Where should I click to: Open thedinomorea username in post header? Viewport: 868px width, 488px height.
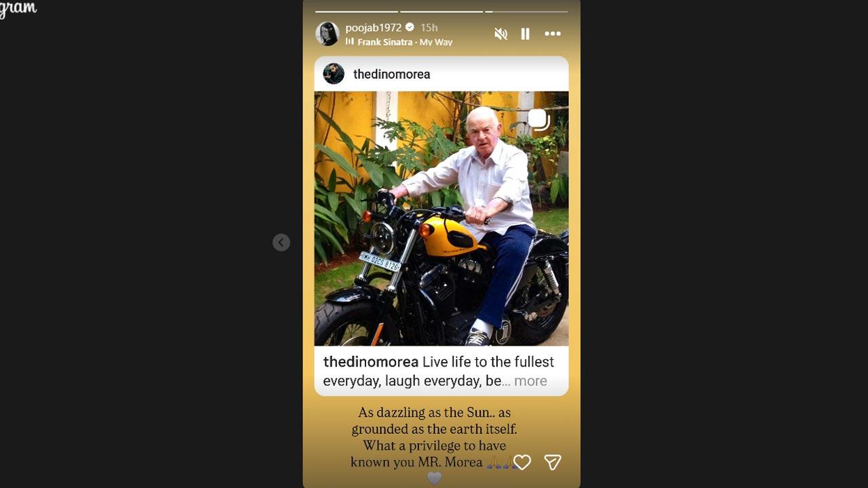(392, 74)
